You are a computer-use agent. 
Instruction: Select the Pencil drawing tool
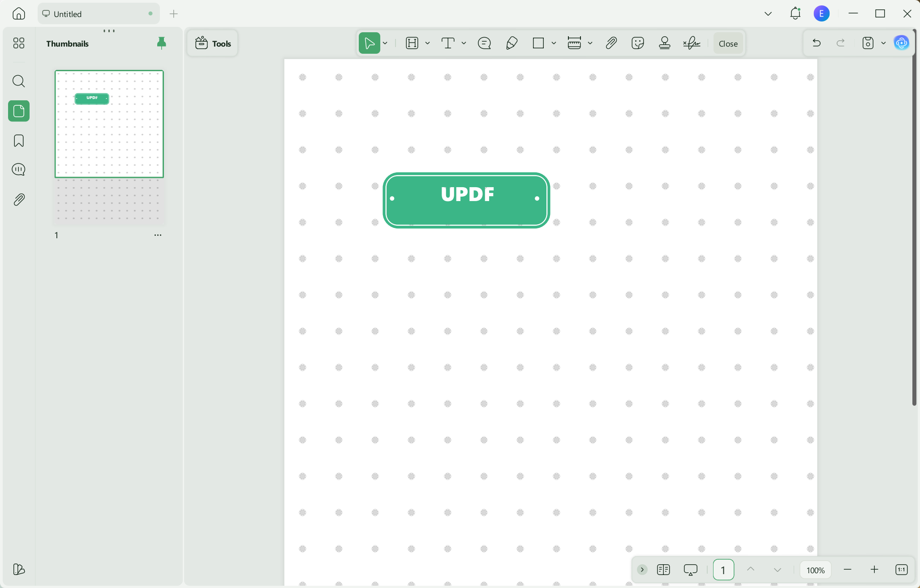click(x=512, y=43)
